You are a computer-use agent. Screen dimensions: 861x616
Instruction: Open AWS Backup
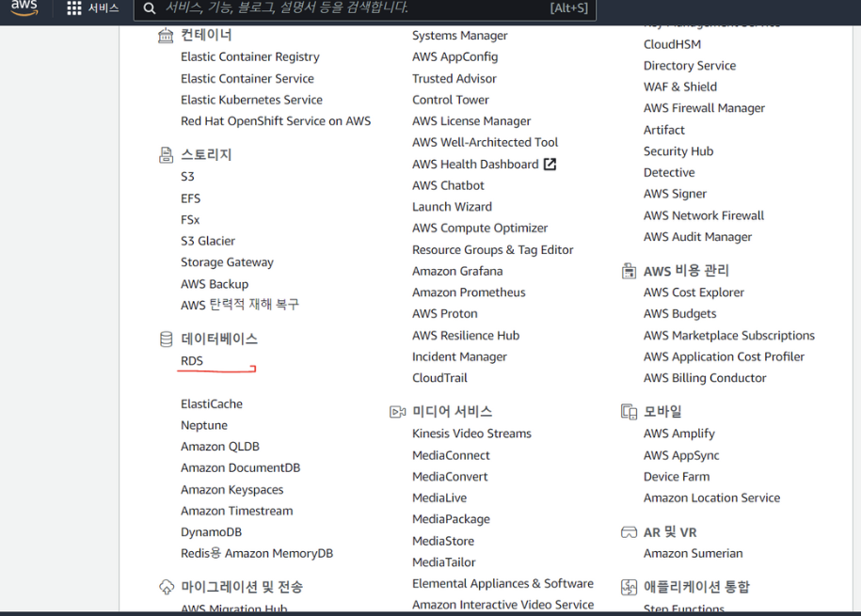tap(215, 284)
